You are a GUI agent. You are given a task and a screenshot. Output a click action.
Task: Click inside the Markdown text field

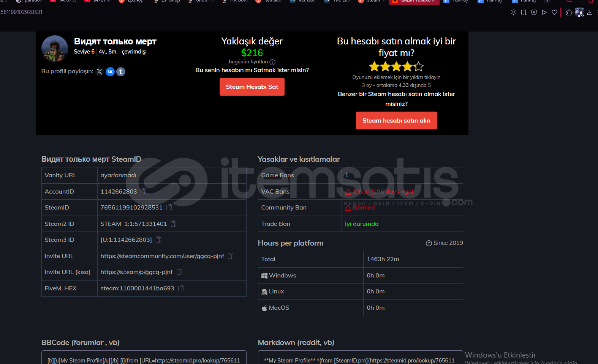[360, 358]
